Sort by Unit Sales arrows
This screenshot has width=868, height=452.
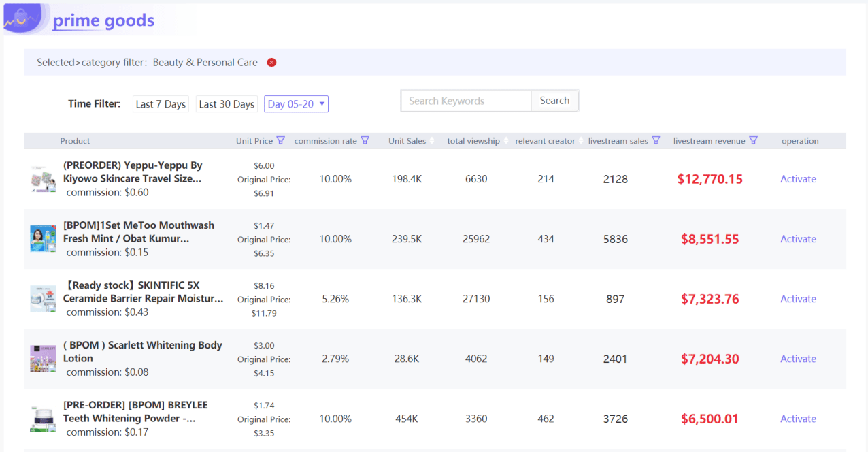[432, 141]
